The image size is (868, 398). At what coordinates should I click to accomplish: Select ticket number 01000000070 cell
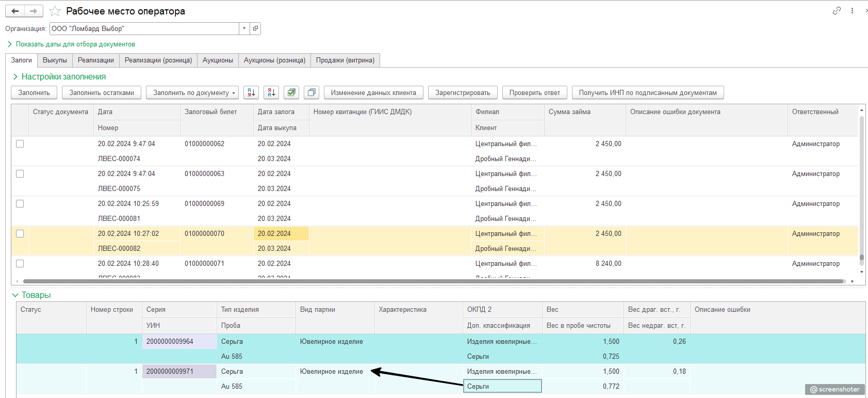pos(217,233)
